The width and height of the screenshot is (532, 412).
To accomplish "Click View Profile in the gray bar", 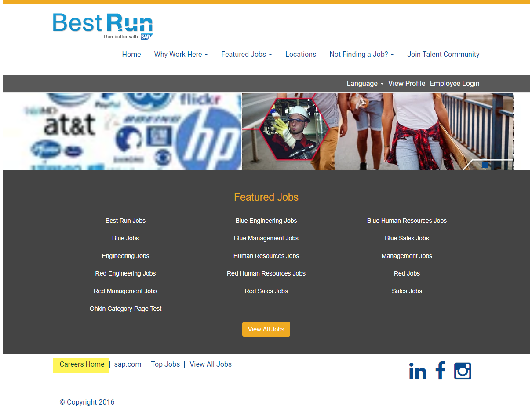I will [407, 84].
